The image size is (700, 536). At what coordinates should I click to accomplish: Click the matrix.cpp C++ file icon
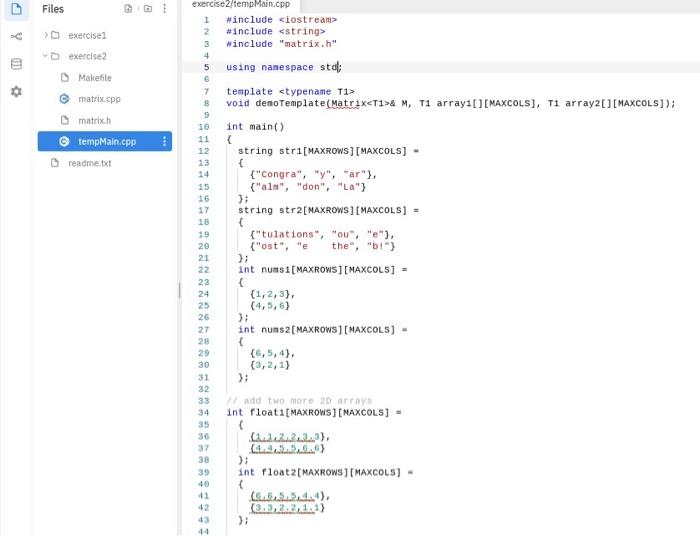point(64,99)
